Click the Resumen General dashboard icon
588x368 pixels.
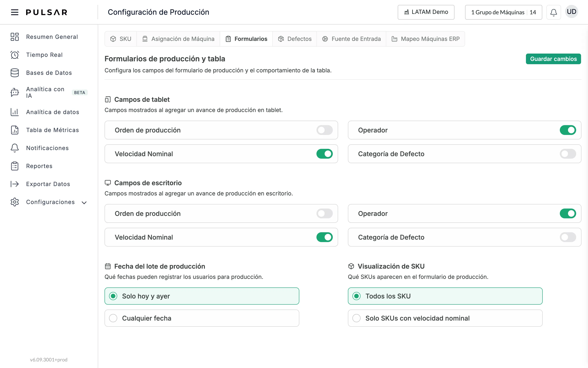(x=14, y=37)
